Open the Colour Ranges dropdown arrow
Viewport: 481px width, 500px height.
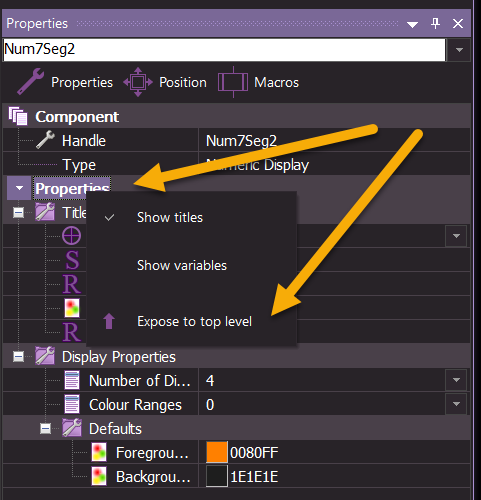pyautogui.click(x=456, y=404)
